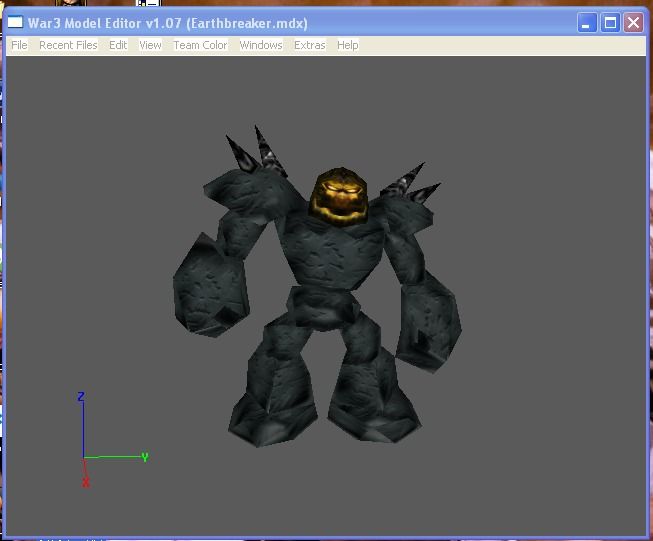Open the Team Color menu

[x=200, y=45]
